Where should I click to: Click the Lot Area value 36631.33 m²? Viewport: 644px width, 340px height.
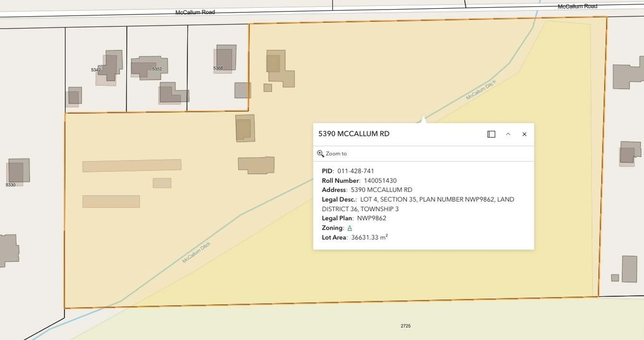tap(369, 237)
